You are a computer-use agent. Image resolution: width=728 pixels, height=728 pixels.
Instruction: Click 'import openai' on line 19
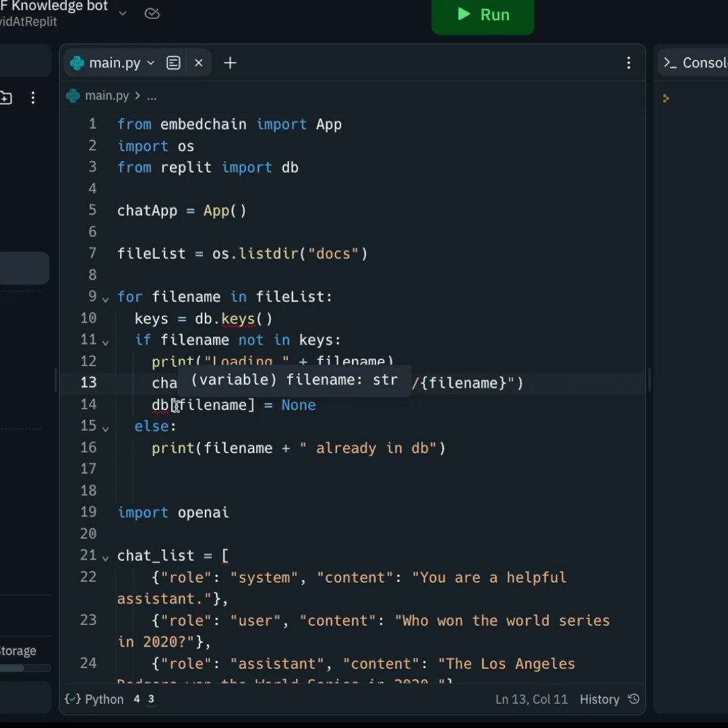click(x=173, y=512)
